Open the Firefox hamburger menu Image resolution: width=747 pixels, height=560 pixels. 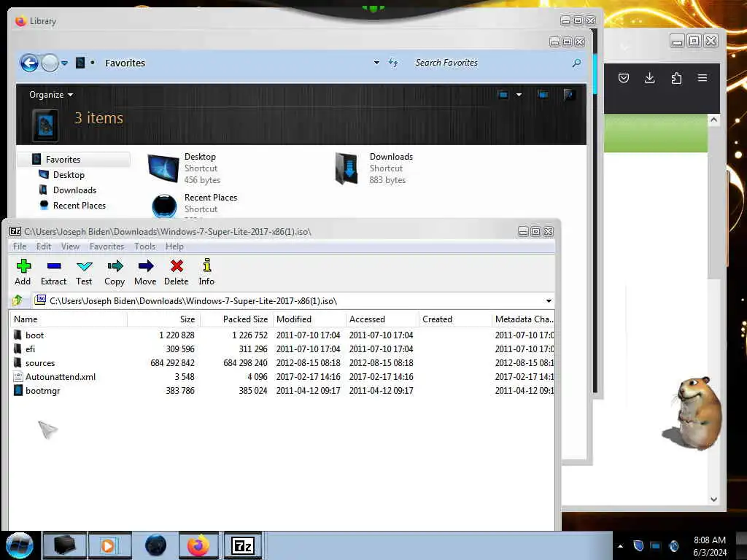703,78
